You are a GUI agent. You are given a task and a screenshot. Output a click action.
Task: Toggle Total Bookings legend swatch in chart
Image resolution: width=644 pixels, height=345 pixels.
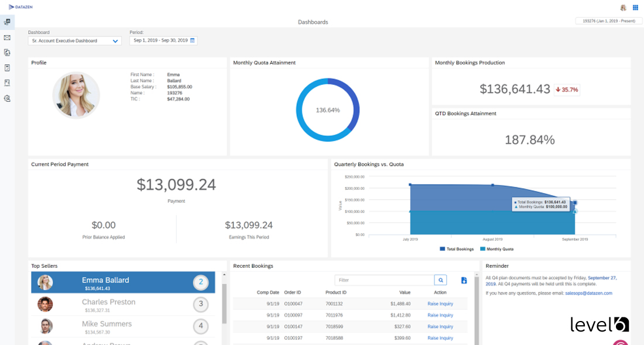[443, 249]
